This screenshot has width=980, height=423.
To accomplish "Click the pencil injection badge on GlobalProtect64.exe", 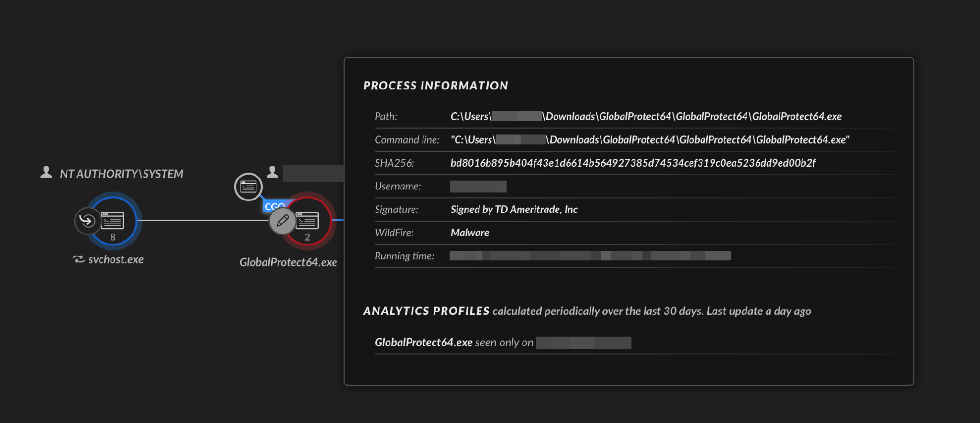I will pos(283,222).
